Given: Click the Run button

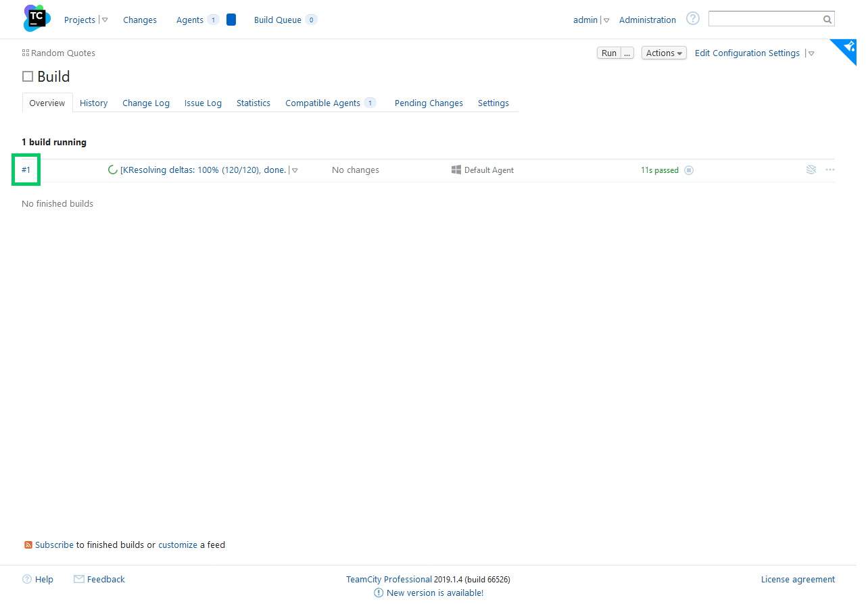Looking at the screenshot, I should pyautogui.click(x=609, y=53).
